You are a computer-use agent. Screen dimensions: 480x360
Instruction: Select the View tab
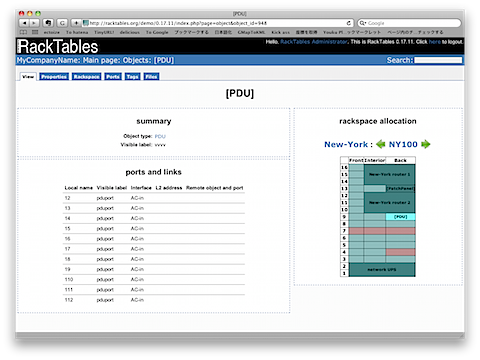click(x=28, y=77)
